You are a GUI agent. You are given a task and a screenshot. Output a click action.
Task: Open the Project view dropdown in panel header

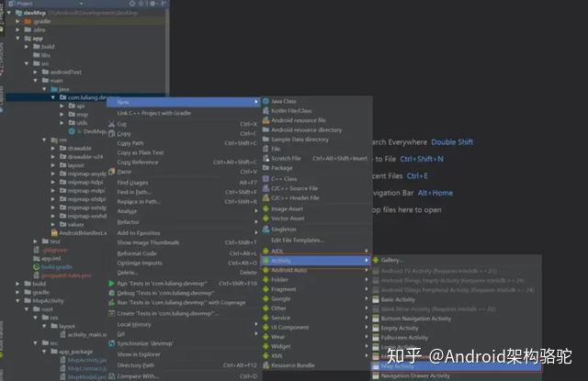(x=81, y=4)
